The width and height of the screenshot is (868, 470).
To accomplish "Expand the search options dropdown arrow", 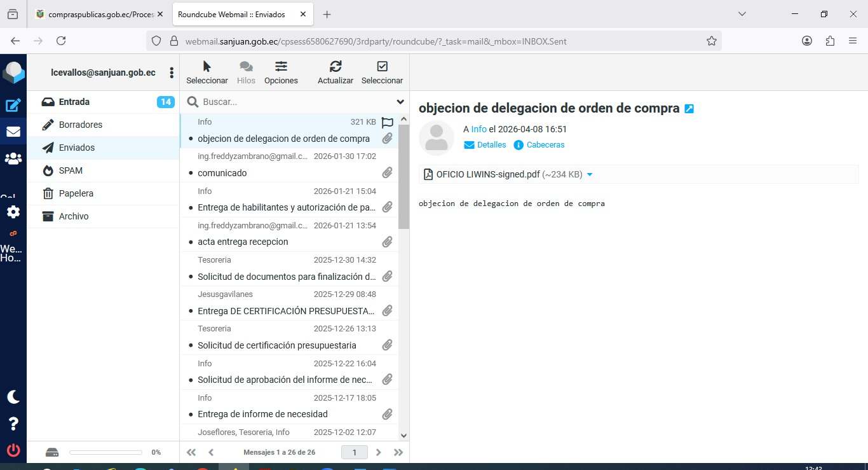I will pyautogui.click(x=400, y=102).
